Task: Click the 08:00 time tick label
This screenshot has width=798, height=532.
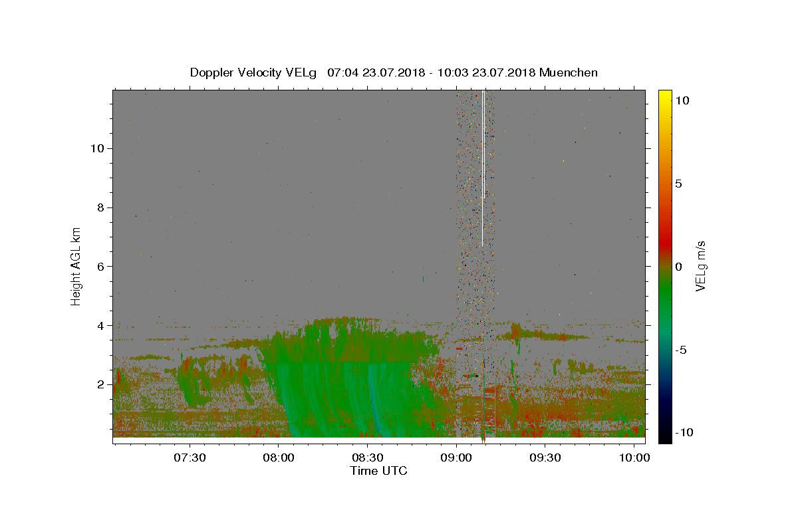Action: pyautogui.click(x=279, y=458)
